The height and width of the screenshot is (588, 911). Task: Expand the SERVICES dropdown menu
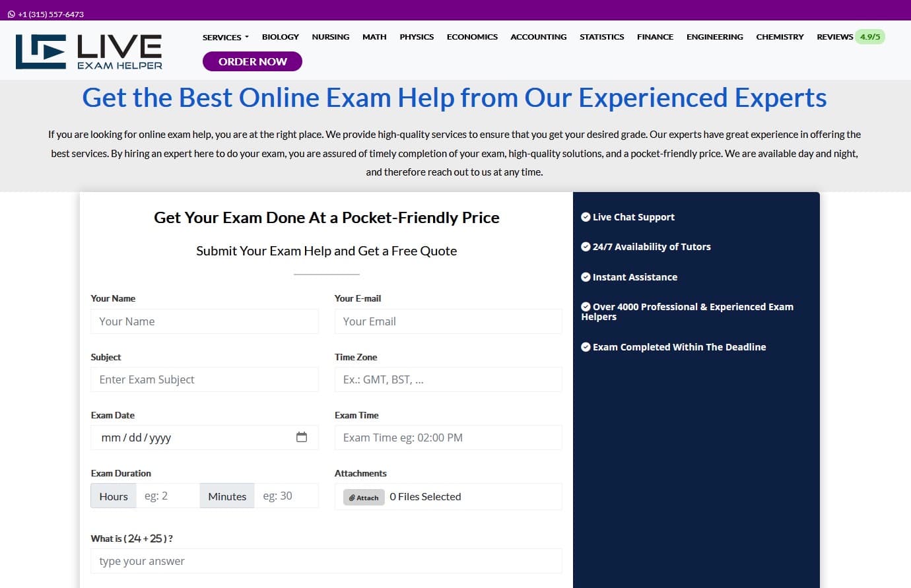(x=225, y=37)
